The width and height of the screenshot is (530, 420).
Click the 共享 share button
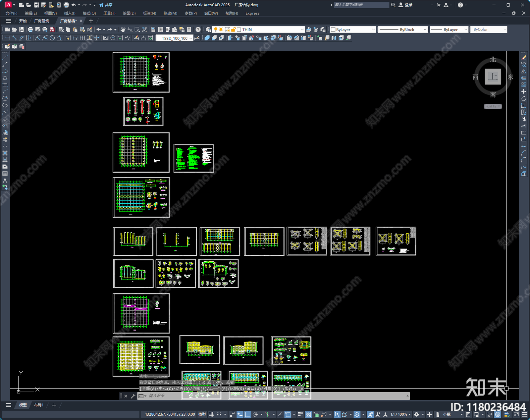(x=106, y=5)
